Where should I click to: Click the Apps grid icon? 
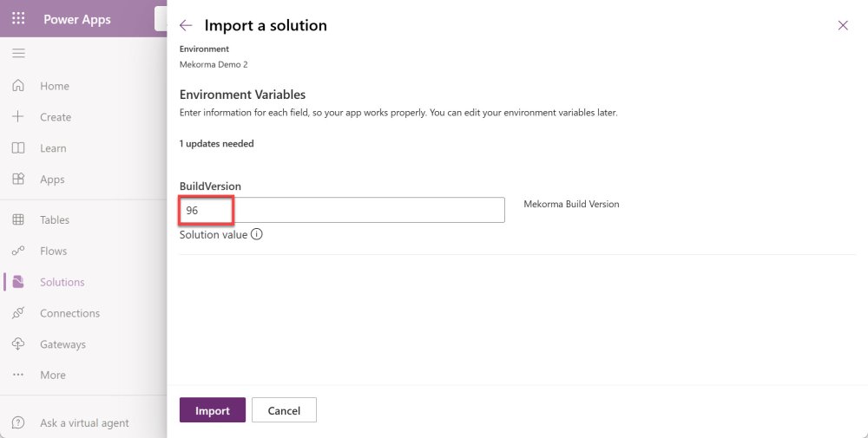[18, 180]
